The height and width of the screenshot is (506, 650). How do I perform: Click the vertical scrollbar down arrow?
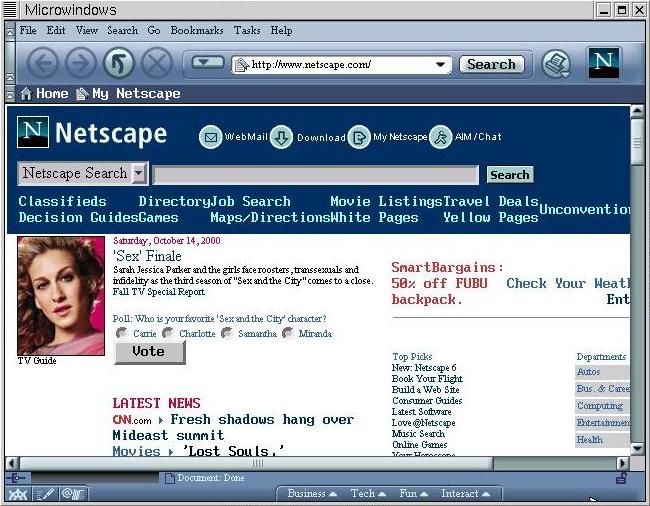[x=637, y=448]
